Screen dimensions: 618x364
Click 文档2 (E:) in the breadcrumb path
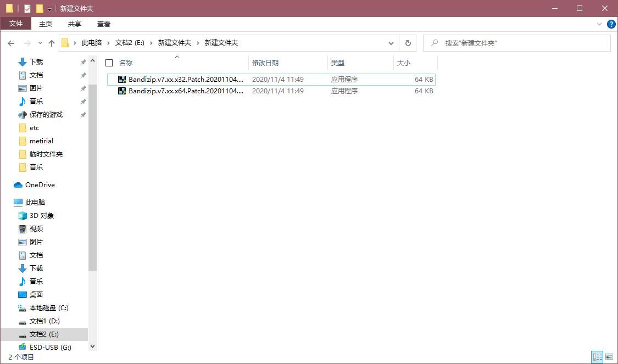click(130, 43)
